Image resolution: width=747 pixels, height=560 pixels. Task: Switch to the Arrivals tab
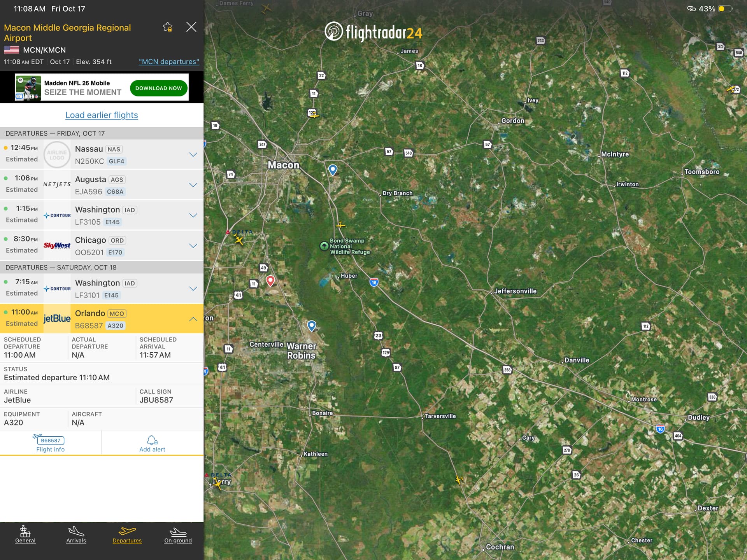pos(76,534)
